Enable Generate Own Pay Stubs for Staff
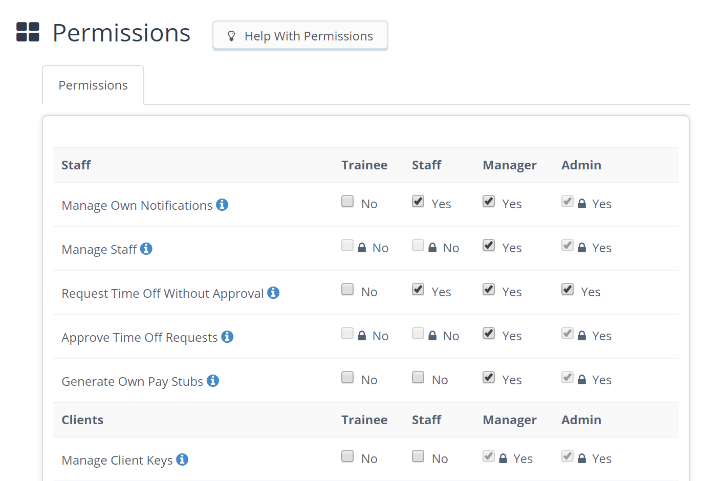Viewport: 720px width, 481px height. (x=418, y=377)
